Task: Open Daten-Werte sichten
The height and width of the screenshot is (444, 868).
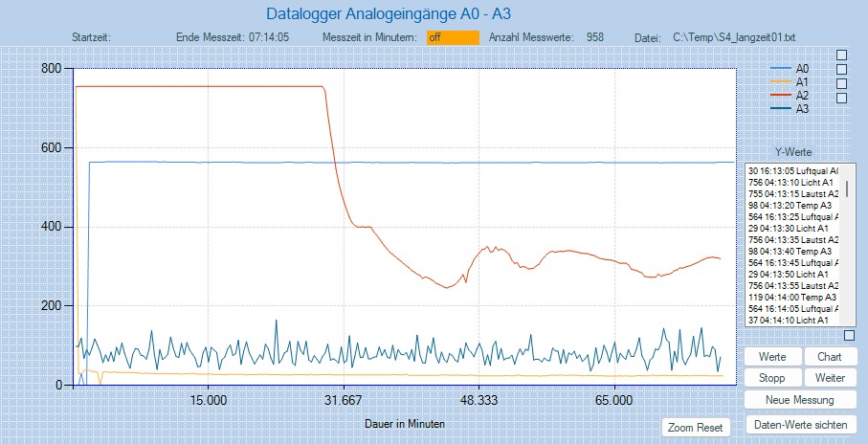Action: pyautogui.click(x=801, y=423)
